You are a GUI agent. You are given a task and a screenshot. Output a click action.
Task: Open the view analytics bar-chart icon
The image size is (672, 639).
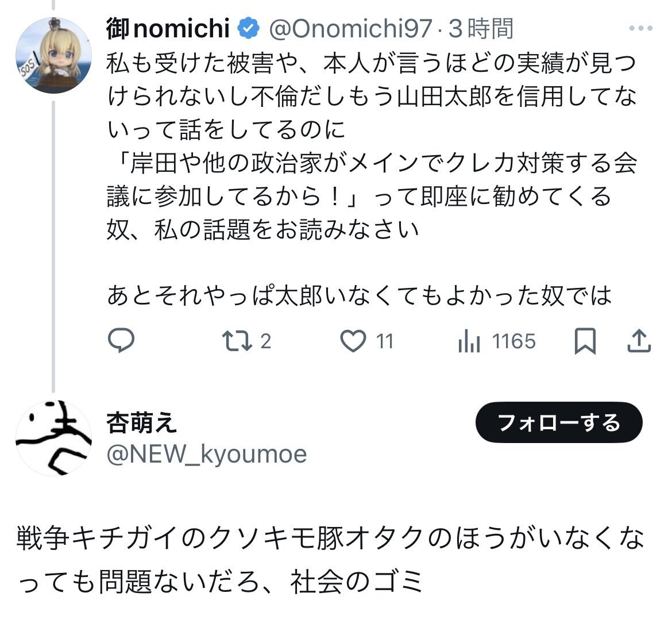coord(469,341)
